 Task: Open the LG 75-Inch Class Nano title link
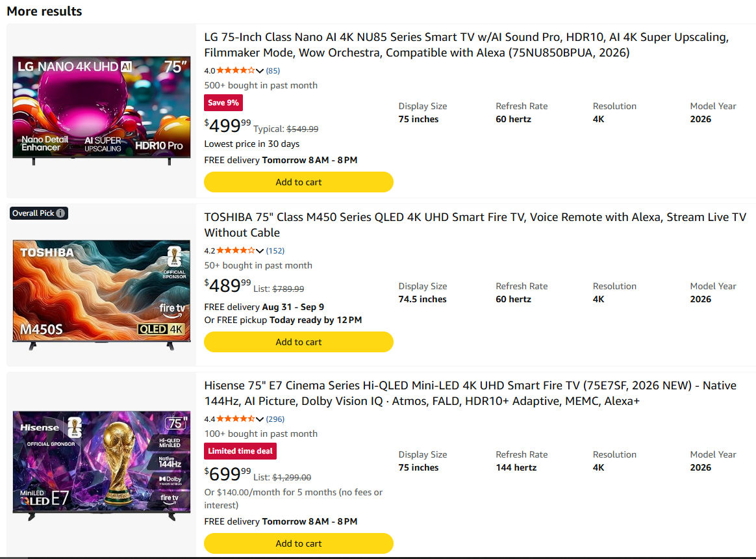[x=466, y=45]
